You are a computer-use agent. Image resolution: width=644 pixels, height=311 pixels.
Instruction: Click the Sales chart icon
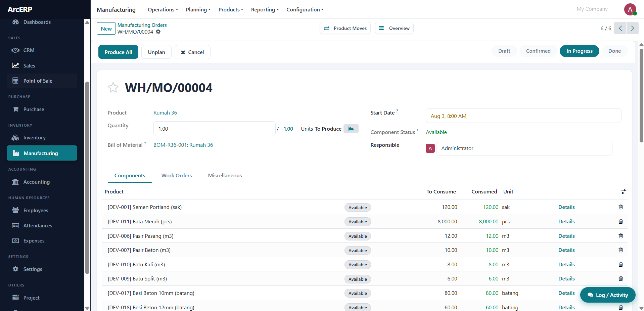click(15, 65)
